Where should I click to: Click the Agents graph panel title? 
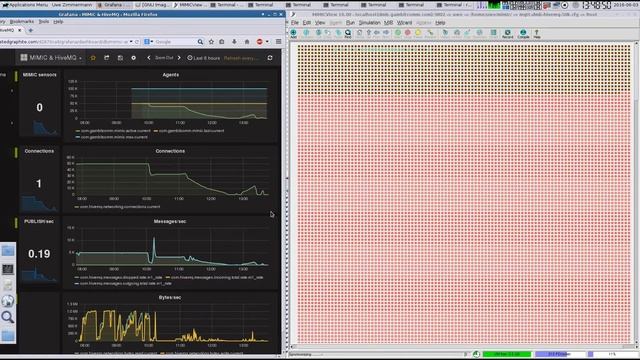click(x=171, y=75)
